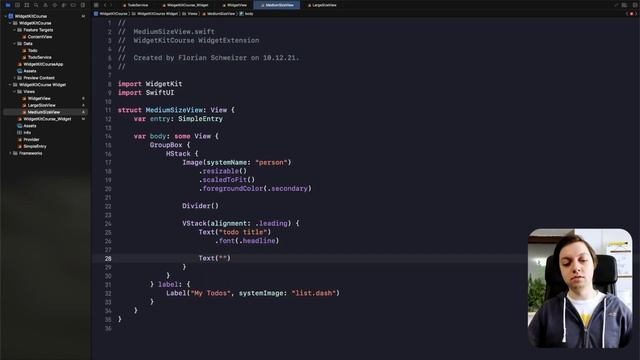Click the .foregroundColor(.secondary) modifier
Image resolution: width=640 pixels, height=360 pixels.
tap(255, 189)
